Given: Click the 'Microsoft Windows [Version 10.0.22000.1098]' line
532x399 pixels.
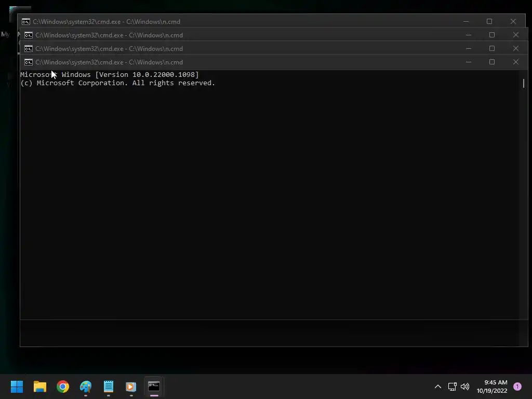Looking at the screenshot, I should [x=109, y=75].
